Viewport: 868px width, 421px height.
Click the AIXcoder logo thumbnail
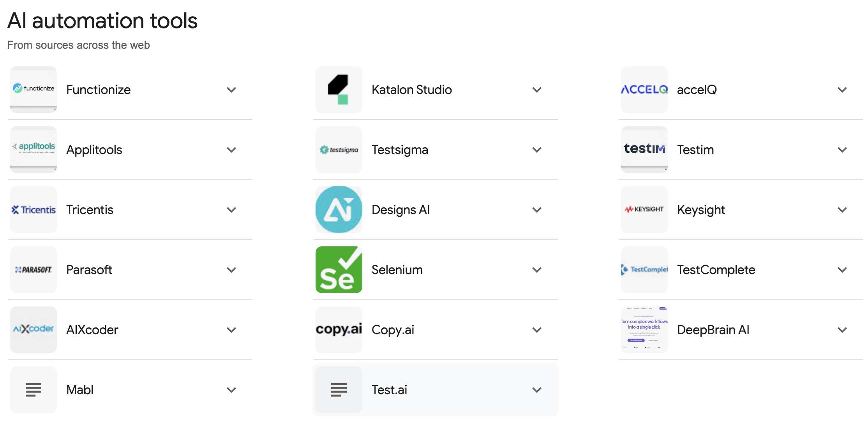[34, 330]
